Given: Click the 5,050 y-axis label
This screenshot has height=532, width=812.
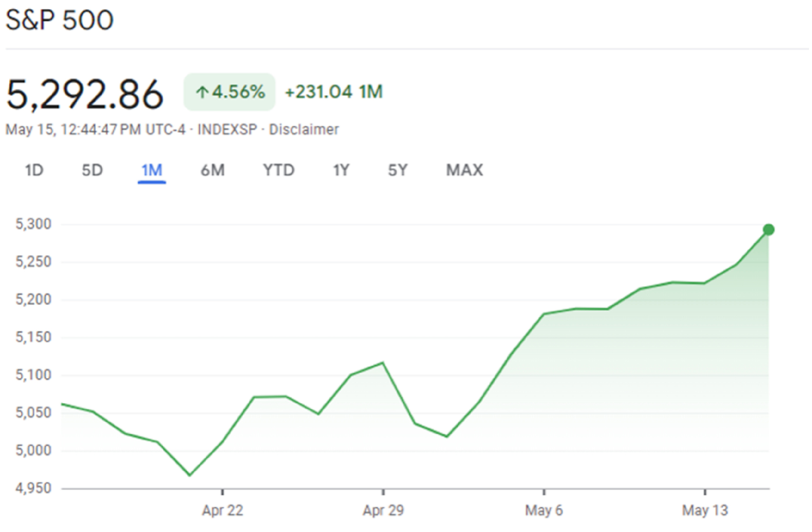Looking at the screenshot, I should pyautogui.click(x=34, y=413).
